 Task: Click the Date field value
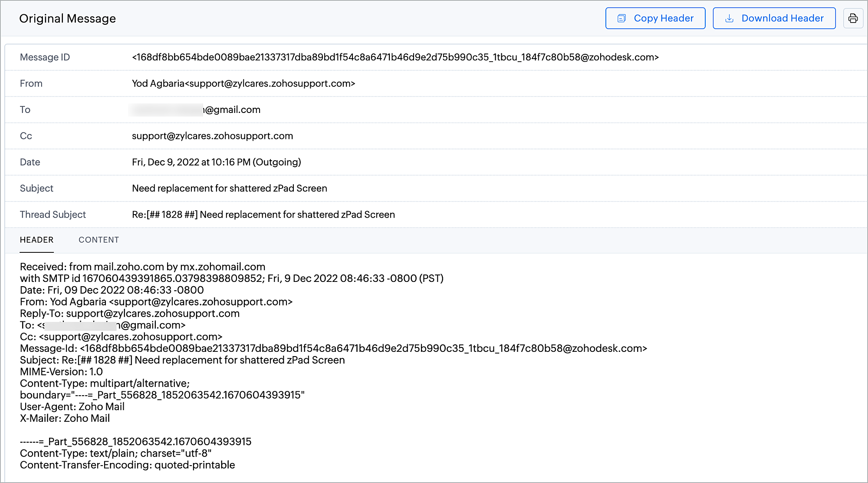(216, 162)
